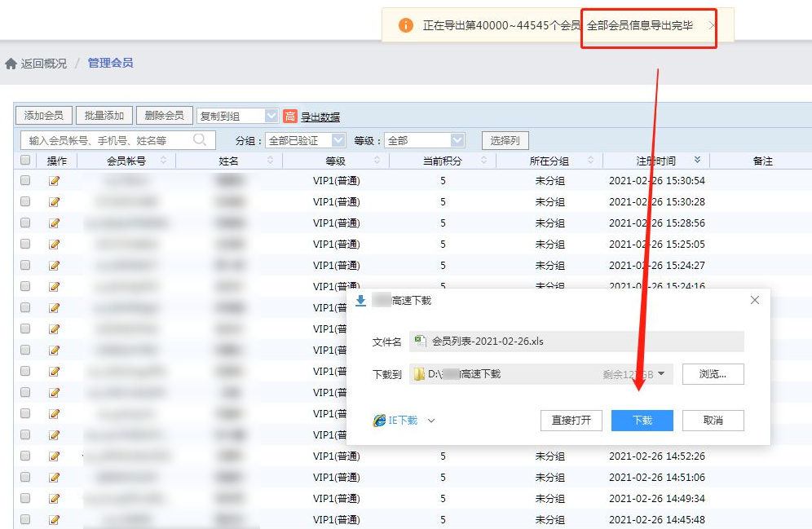Dismiss the export notification with the X icon
The height and width of the screenshot is (529, 812).
click(712, 26)
